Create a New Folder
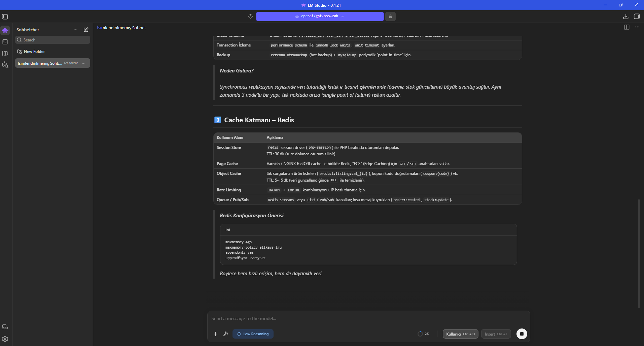The width and height of the screenshot is (644, 346). pos(31,52)
